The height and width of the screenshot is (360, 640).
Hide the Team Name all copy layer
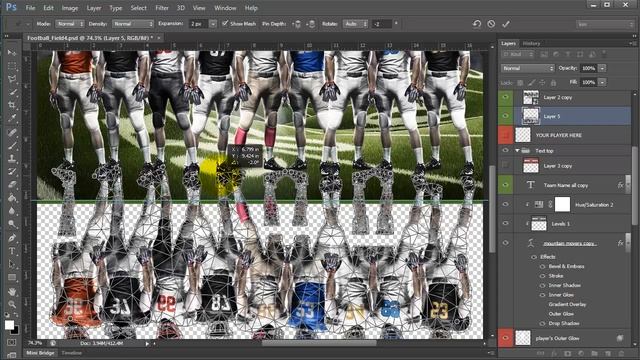pos(505,185)
